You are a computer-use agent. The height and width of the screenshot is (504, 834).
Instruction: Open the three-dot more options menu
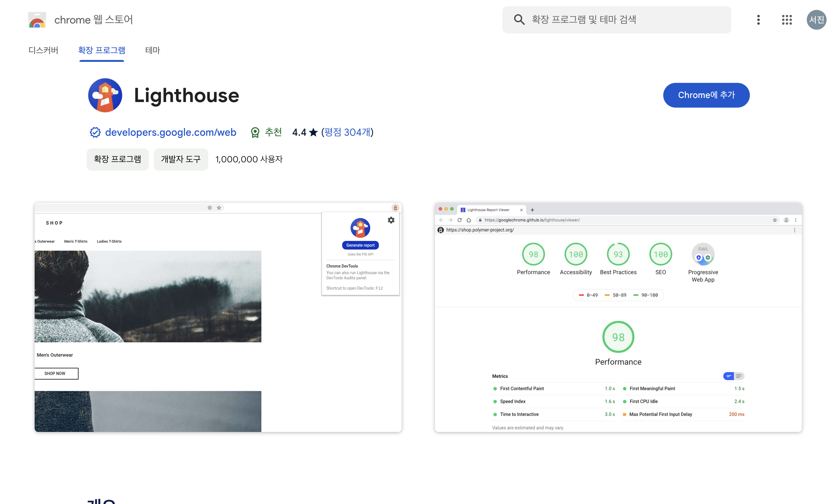pyautogui.click(x=758, y=19)
